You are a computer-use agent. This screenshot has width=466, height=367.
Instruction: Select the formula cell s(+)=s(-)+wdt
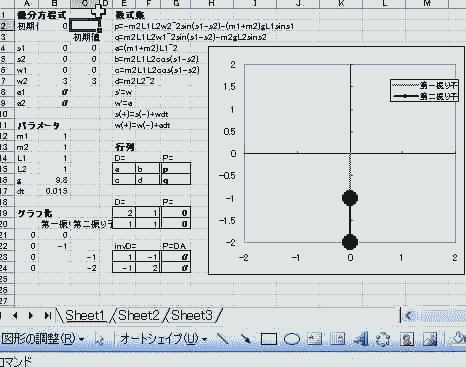pos(141,114)
